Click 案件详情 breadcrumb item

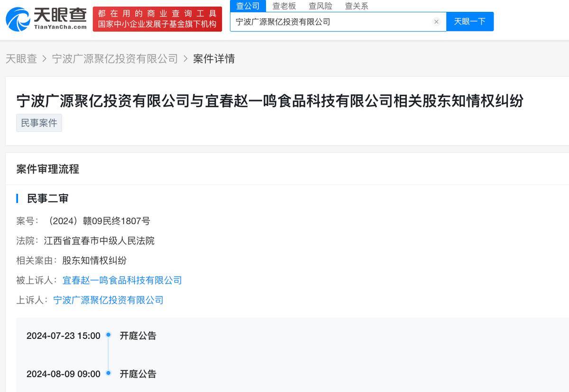[x=214, y=59]
